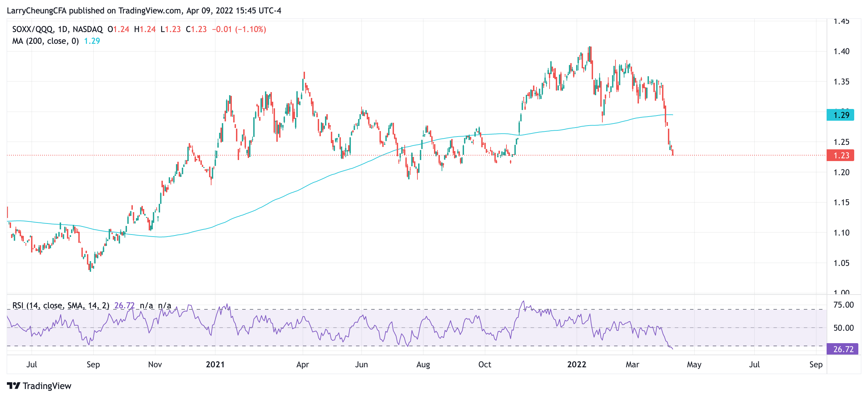Click the blue 1.29 MA price tag
Screen dimensions: 868x398
pyautogui.click(x=840, y=115)
